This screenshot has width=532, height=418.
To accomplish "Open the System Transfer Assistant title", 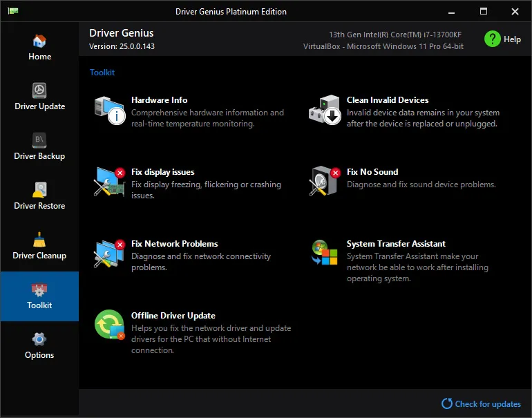I will 396,244.
